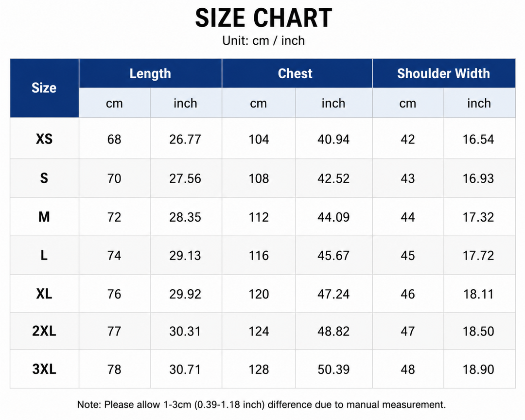The width and height of the screenshot is (525, 420).
Task: Click the M size row label
Action: tap(44, 217)
